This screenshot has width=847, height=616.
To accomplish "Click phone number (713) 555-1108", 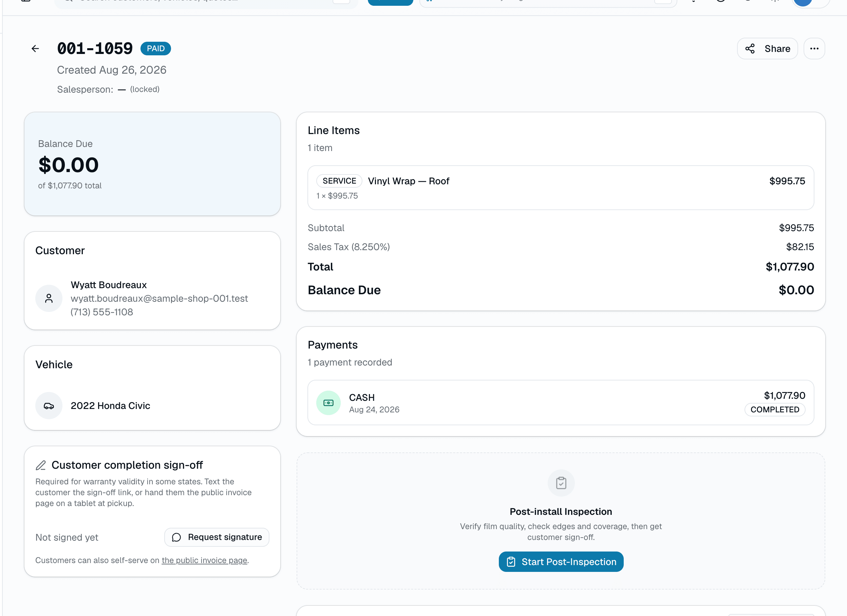I will click(x=101, y=312).
